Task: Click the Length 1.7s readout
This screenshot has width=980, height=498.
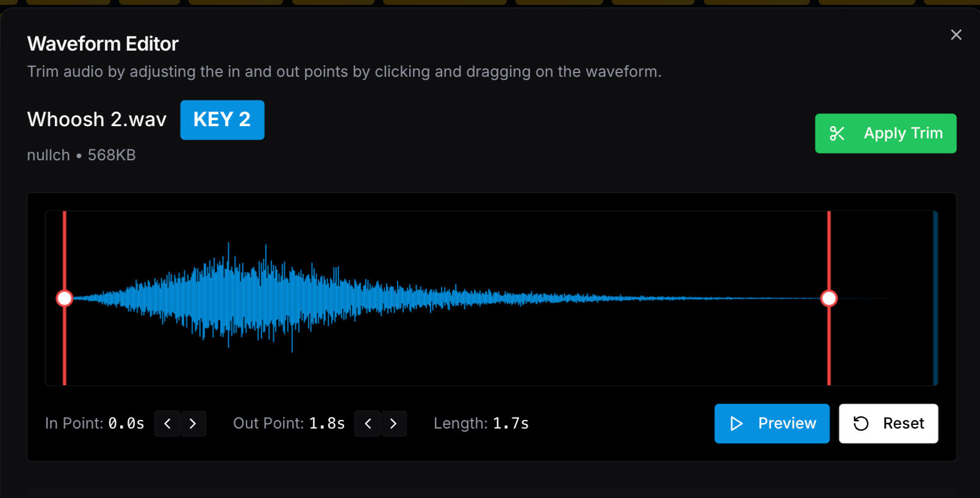Action: pos(510,423)
